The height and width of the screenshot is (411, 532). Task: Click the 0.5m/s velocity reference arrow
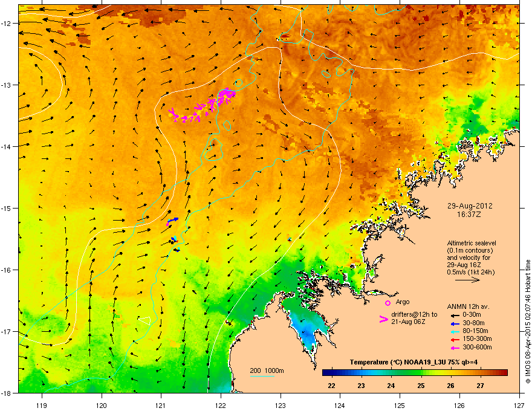tap(467, 280)
